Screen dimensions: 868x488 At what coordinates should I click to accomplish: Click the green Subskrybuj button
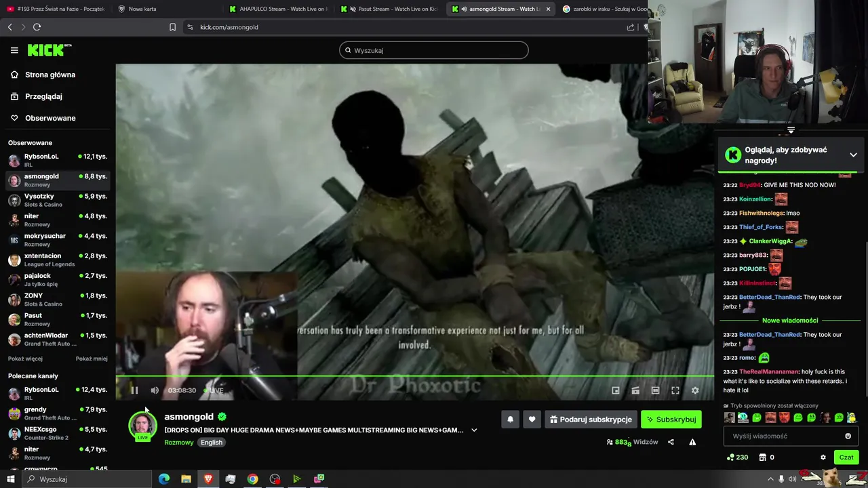pos(671,420)
